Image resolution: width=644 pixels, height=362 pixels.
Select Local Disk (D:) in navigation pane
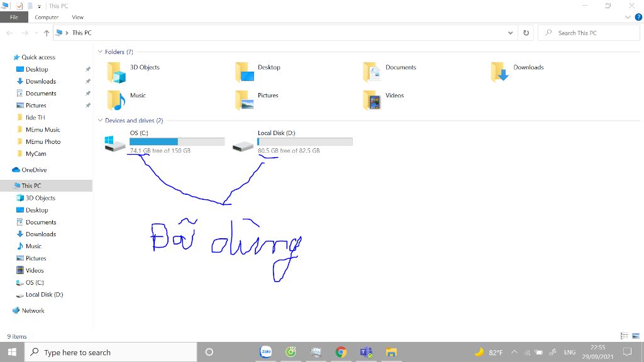(x=45, y=295)
